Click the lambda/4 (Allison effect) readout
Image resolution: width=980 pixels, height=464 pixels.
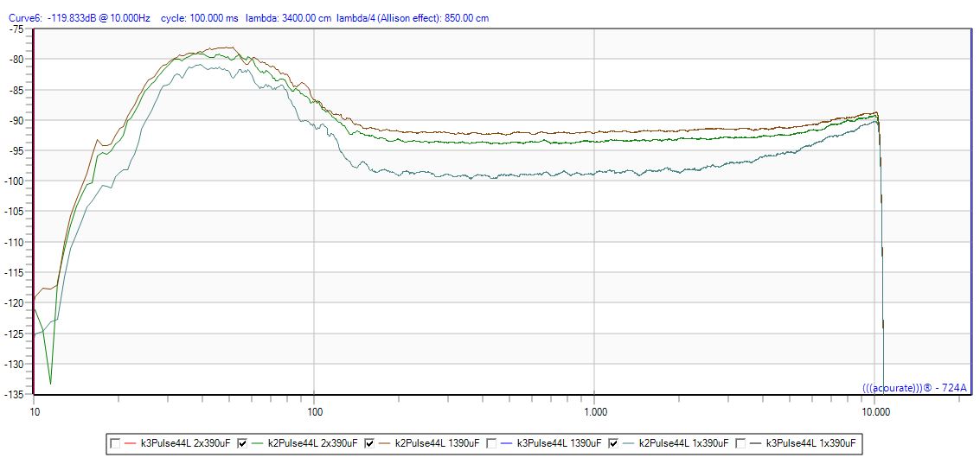[413, 18]
